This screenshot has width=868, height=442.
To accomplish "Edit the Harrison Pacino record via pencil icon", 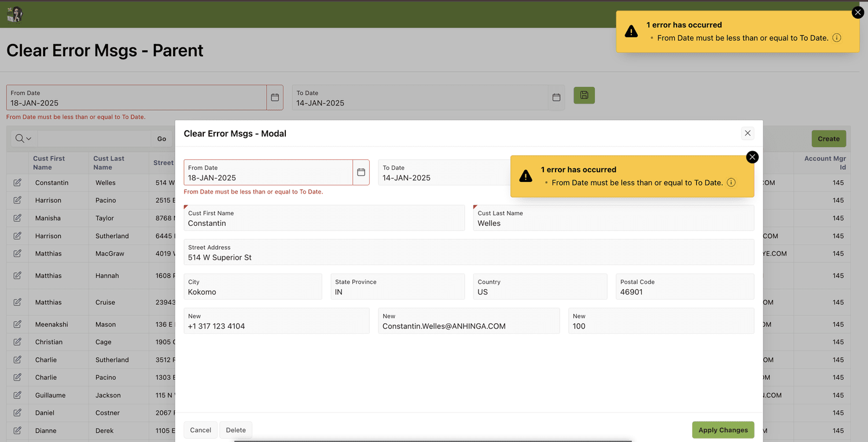I will [17, 200].
